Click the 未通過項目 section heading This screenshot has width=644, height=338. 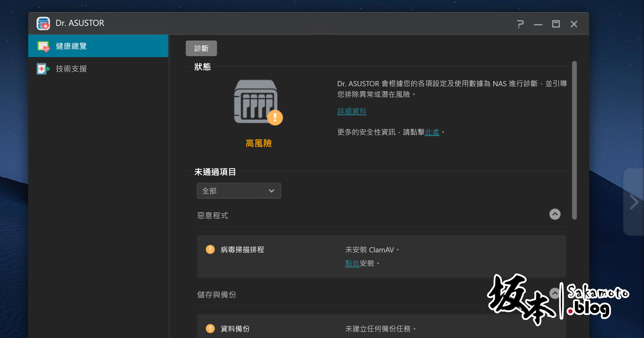[x=215, y=172]
